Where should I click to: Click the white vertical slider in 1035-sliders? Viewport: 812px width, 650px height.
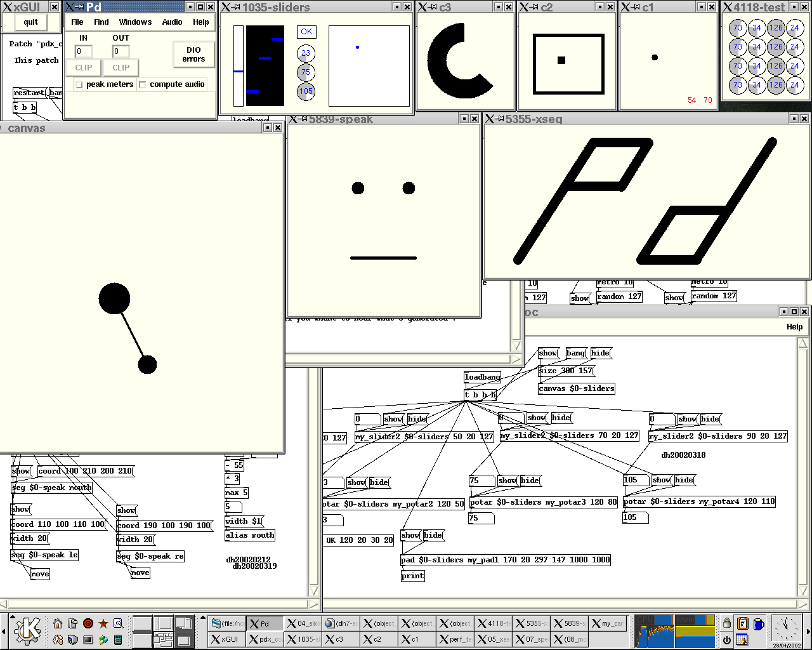pyautogui.click(x=239, y=65)
